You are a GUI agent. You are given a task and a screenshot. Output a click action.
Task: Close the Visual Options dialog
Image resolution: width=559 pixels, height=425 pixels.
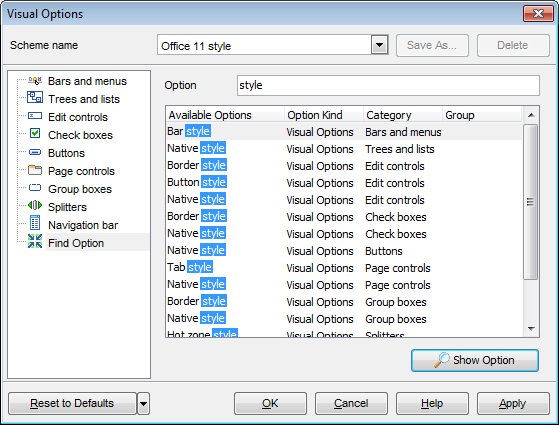(538, 14)
